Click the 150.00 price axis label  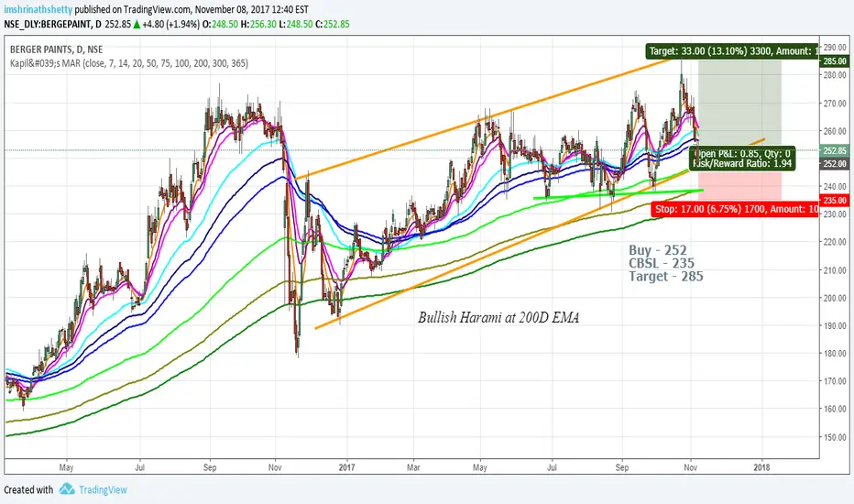pos(835,437)
